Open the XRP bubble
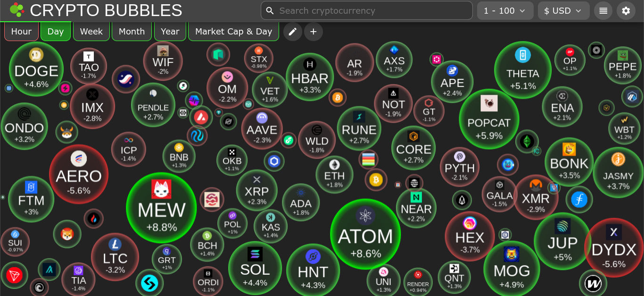Image resolution: width=644 pixels, height=296 pixels. pos(256,190)
